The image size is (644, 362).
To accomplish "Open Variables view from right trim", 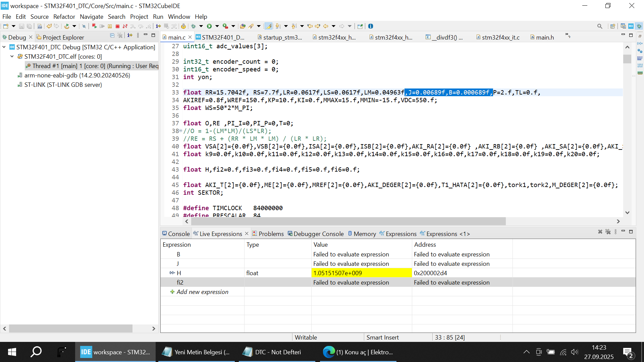I will point(640,44).
